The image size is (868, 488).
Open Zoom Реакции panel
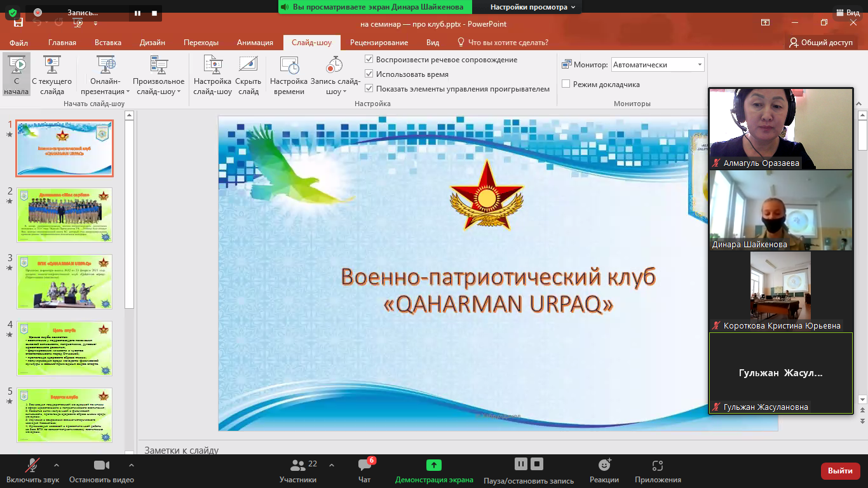pos(604,466)
